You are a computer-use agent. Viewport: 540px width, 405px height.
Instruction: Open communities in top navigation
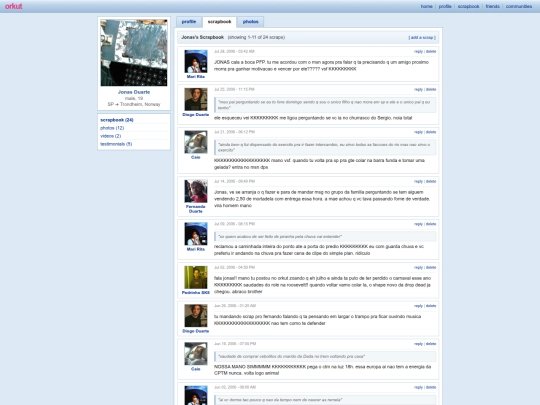click(x=519, y=6)
